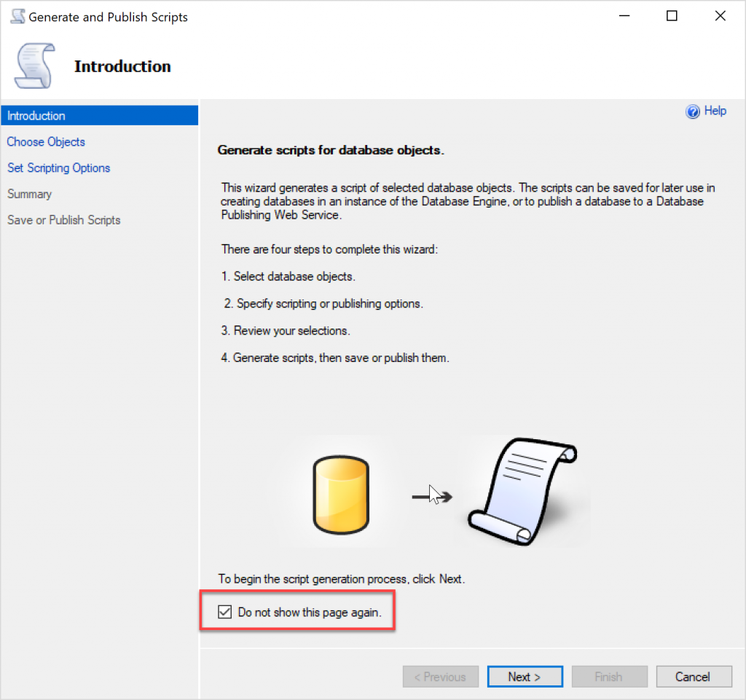Select the Summary step in sidebar

click(29, 194)
